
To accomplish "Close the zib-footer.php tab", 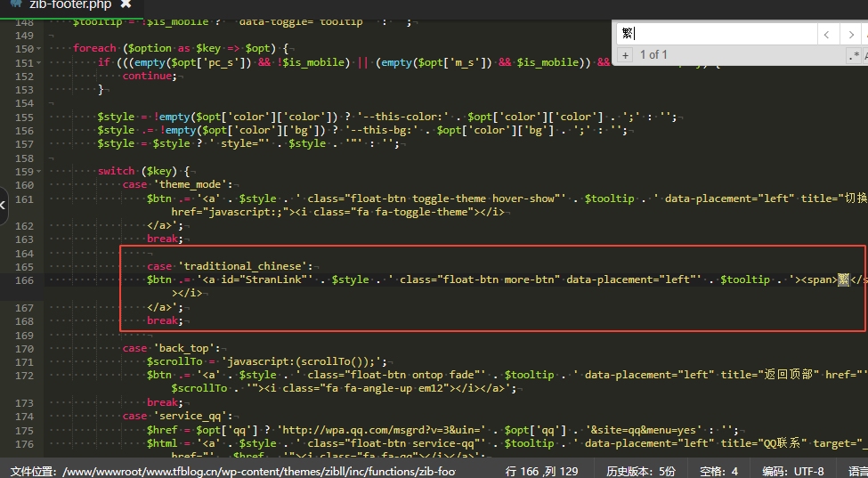I will 126,4.
